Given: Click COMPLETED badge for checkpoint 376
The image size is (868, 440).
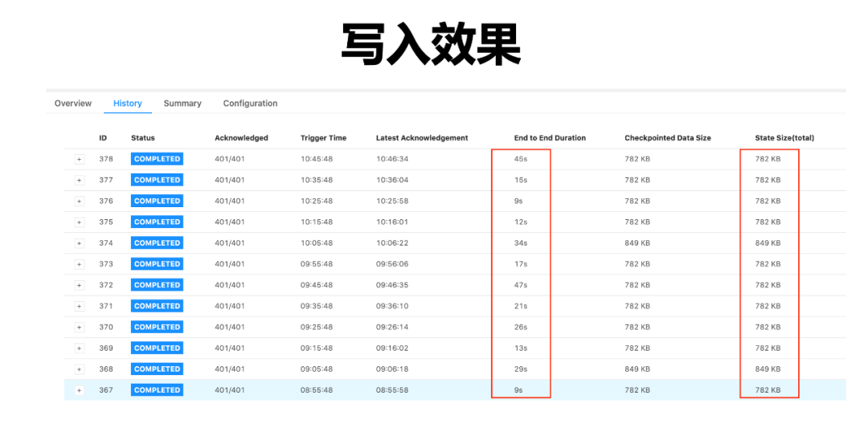Looking at the screenshot, I should 158,201.
